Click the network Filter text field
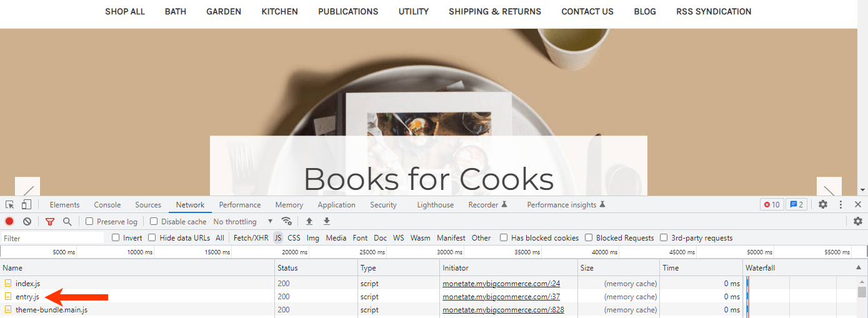868x318 pixels. (52, 238)
